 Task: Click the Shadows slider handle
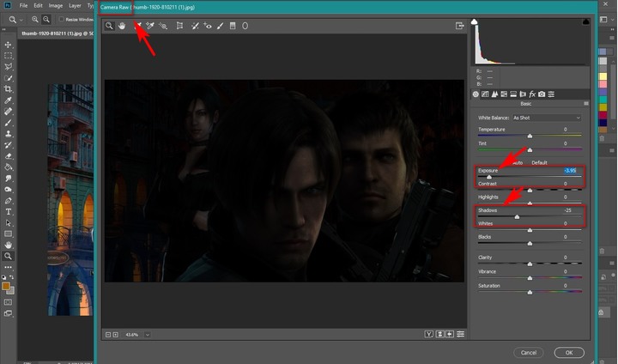pyautogui.click(x=517, y=217)
